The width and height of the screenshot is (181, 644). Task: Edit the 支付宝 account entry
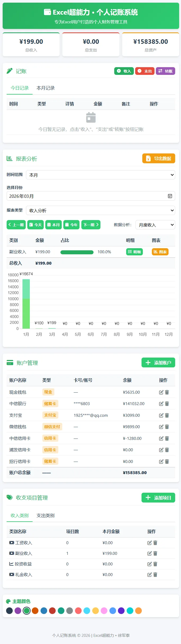click(x=161, y=415)
